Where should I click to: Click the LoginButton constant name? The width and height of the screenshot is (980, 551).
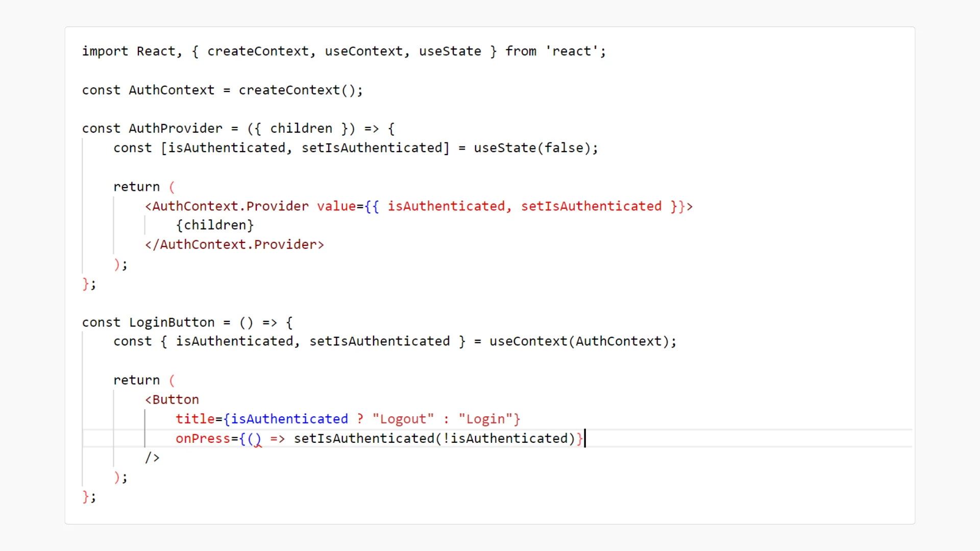(172, 322)
